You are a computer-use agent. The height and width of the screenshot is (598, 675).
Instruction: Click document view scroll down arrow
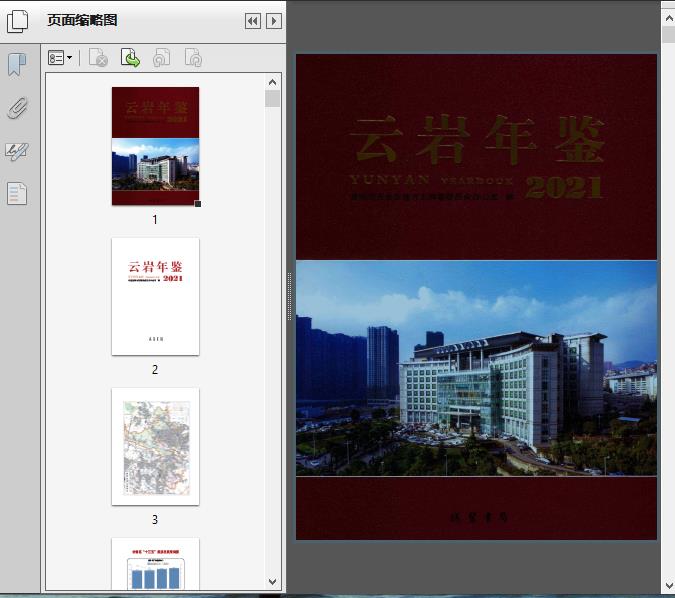(x=669, y=586)
